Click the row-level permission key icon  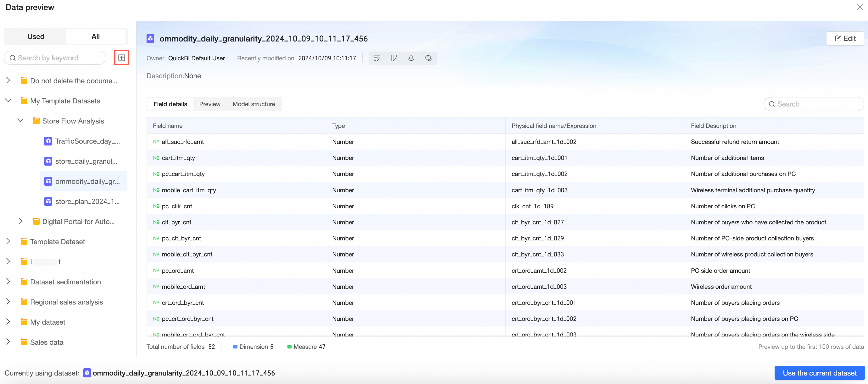coord(377,58)
